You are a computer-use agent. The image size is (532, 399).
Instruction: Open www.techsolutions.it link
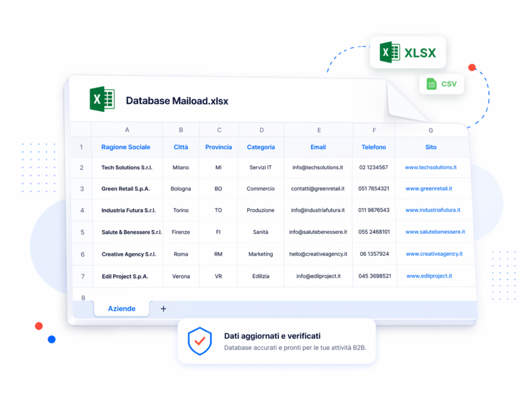(431, 167)
